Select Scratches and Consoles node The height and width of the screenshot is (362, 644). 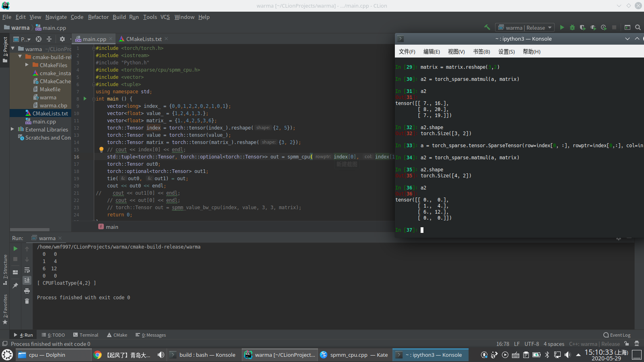[44, 138]
